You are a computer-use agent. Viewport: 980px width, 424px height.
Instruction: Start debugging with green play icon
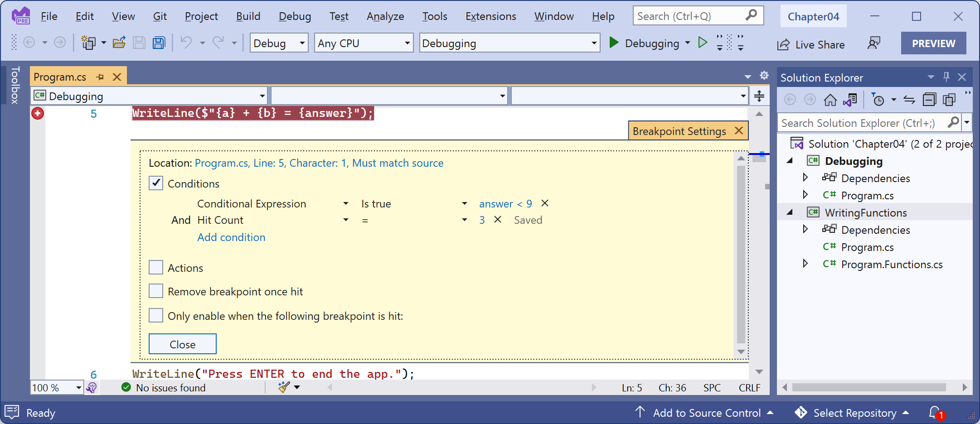[614, 43]
